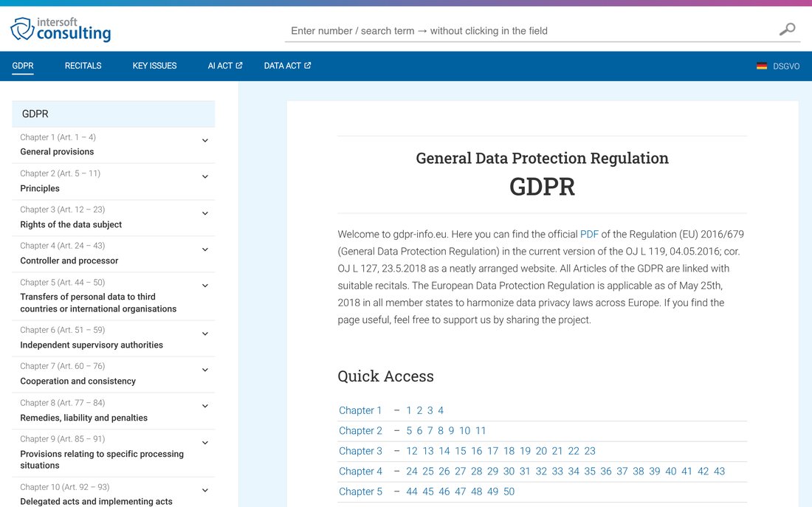Open sidebar item Rights of the data subject
The width and height of the screenshot is (812, 507).
(71, 224)
